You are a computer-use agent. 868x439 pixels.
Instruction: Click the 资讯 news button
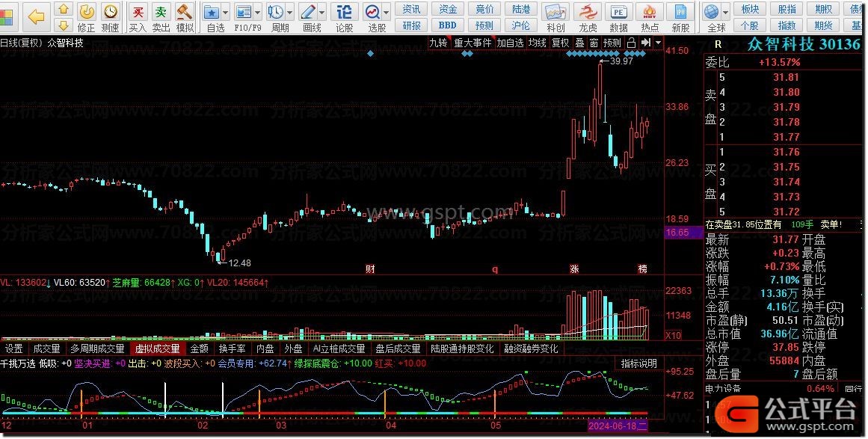tap(411, 9)
